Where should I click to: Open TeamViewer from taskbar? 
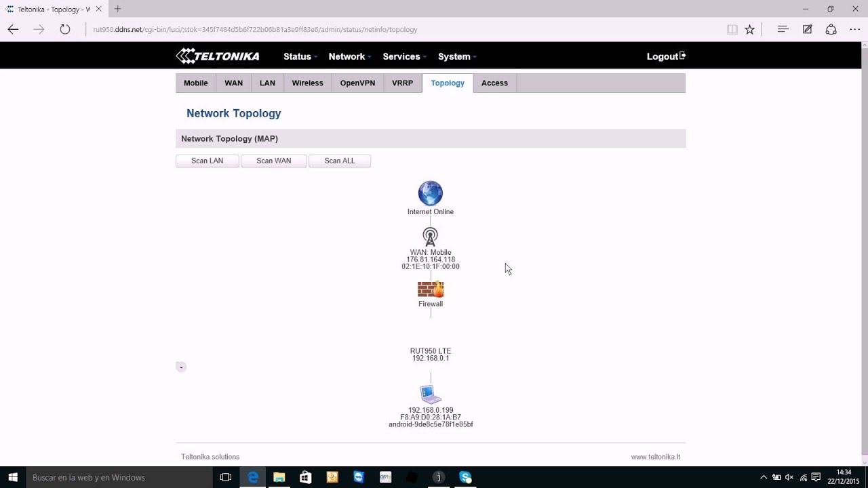coord(359,477)
